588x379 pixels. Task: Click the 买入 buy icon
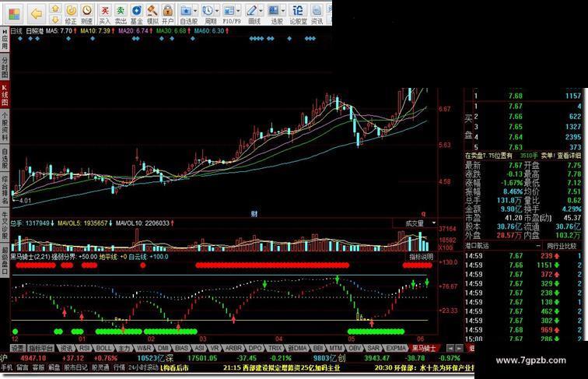[x=105, y=11]
